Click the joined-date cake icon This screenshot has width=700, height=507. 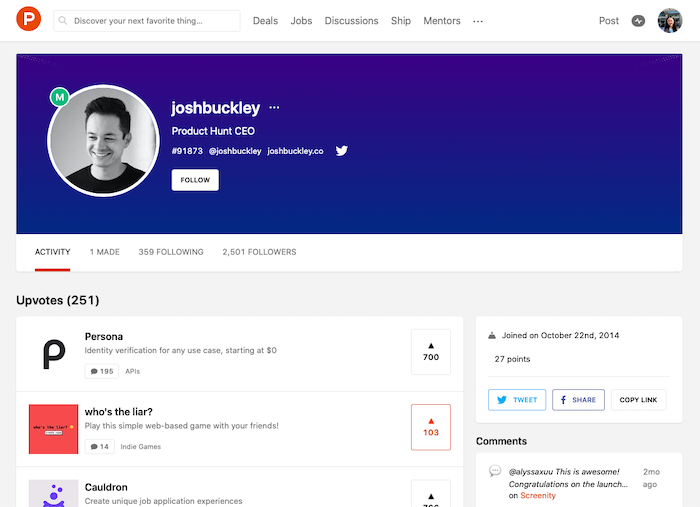492,335
